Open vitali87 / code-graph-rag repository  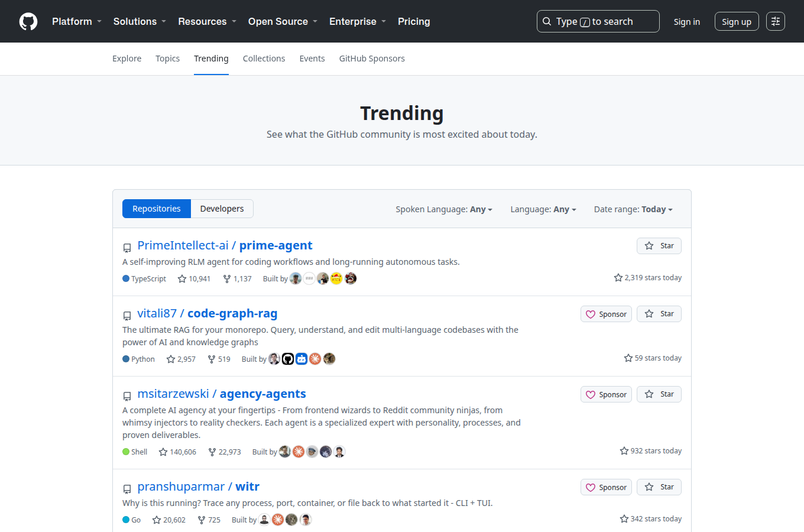208,313
